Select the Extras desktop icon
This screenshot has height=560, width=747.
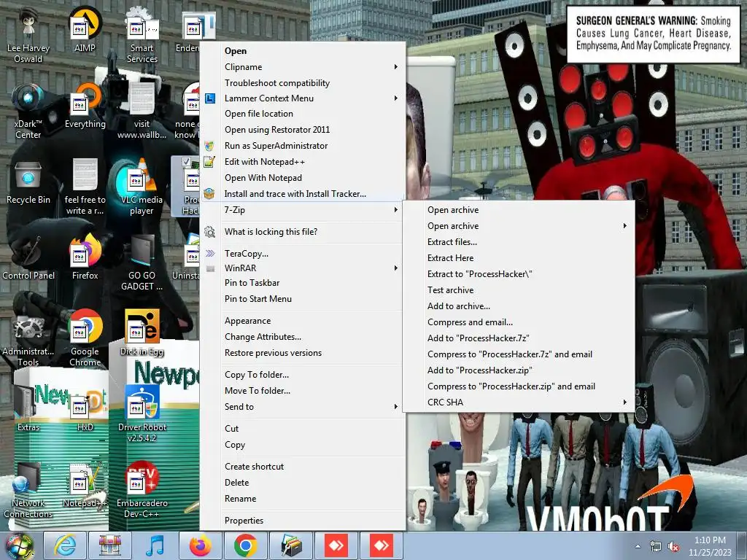tap(28, 410)
